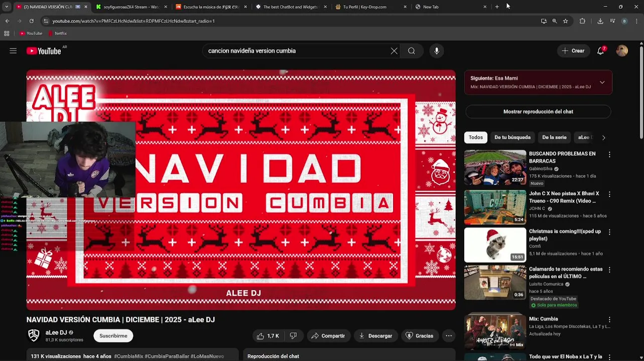Start voice search with microphone icon

click(x=437, y=51)
